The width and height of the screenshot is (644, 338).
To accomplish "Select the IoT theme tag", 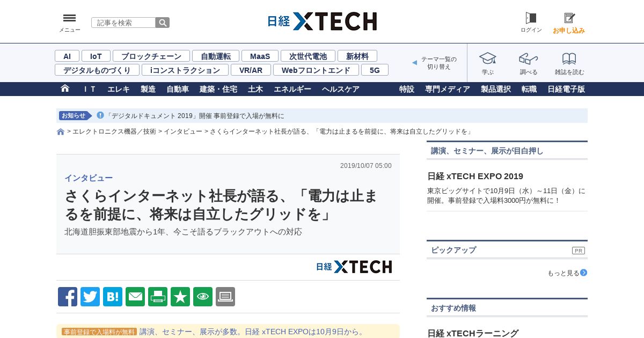I will pos(96,56).
